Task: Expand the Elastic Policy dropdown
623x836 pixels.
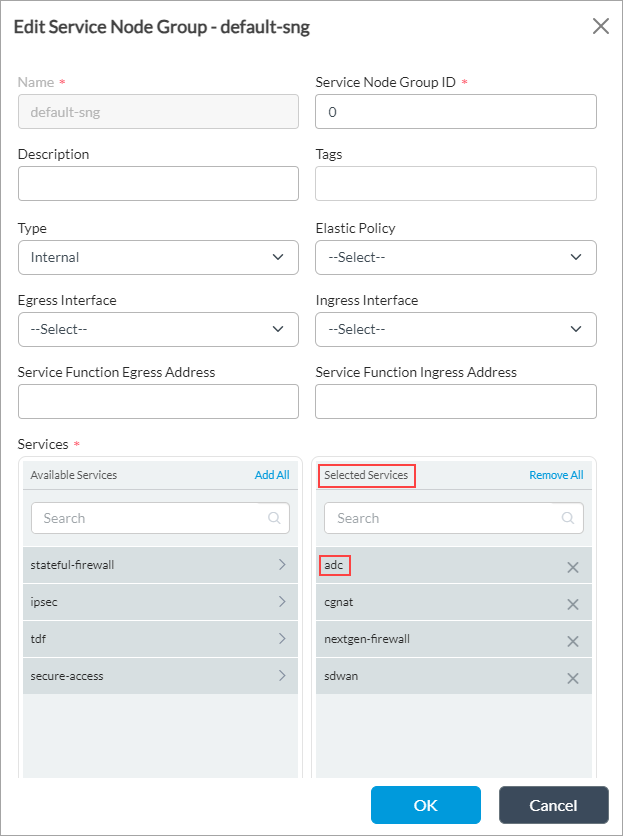Action: point(455,257)
